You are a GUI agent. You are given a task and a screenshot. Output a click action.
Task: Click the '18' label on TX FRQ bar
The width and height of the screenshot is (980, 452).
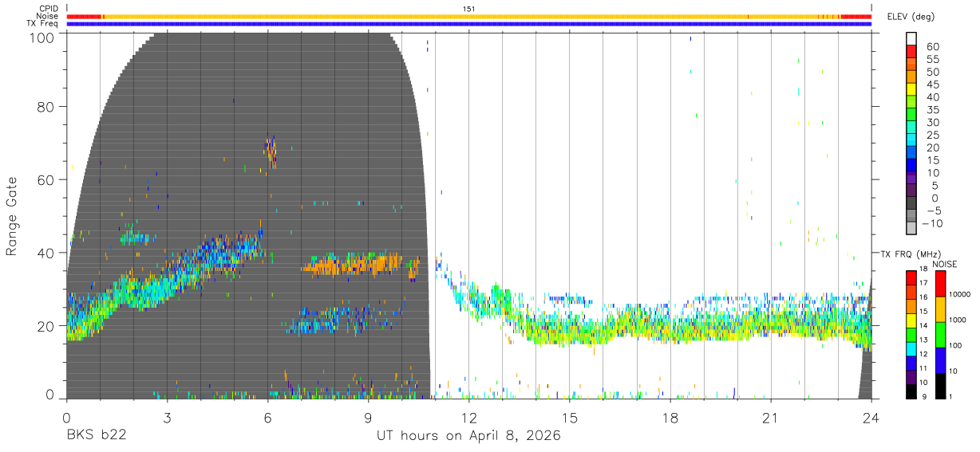click(923, 269)
